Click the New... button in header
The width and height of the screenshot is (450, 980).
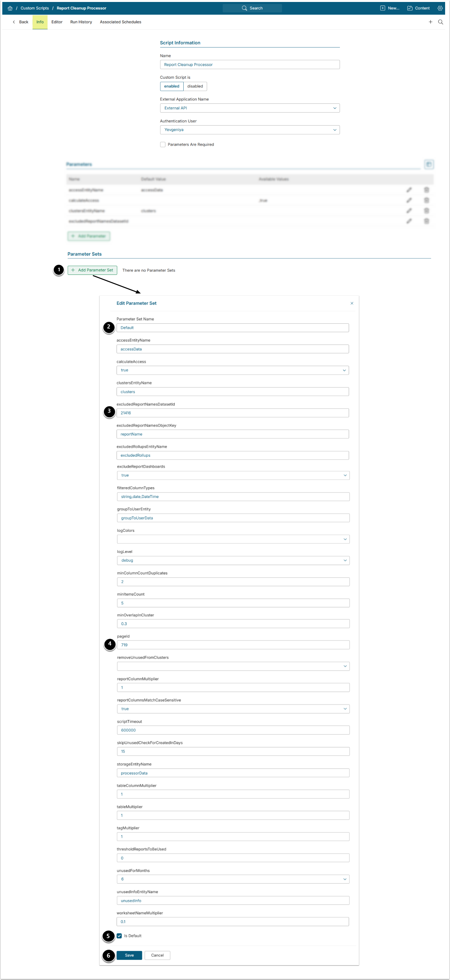390,8
